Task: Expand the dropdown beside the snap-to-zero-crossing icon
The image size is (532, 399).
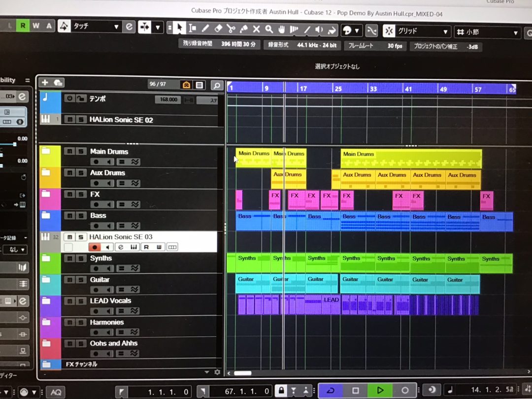Action: click(158, 27)
